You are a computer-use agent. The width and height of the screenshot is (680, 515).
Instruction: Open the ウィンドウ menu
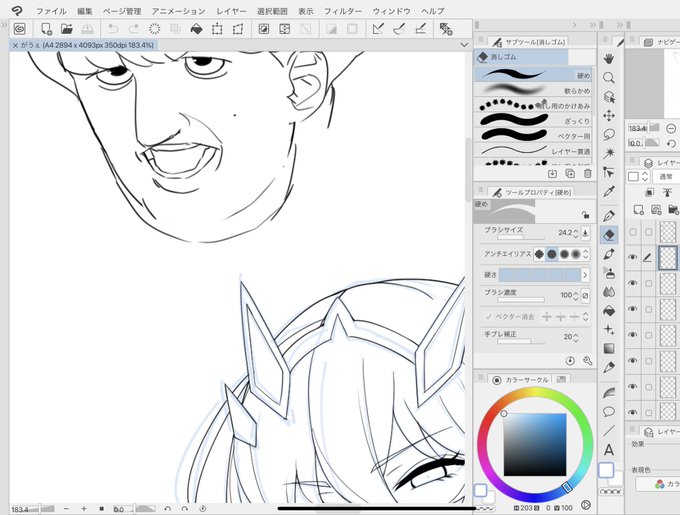[392, 11]
